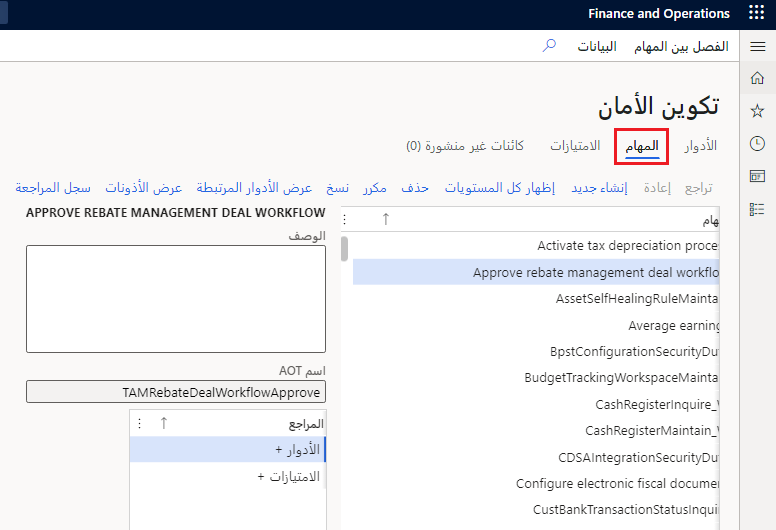The width and height of the screenshot is (776, 530).
Task: Select Approve rebate management deal workflow row
Action: 536,272
